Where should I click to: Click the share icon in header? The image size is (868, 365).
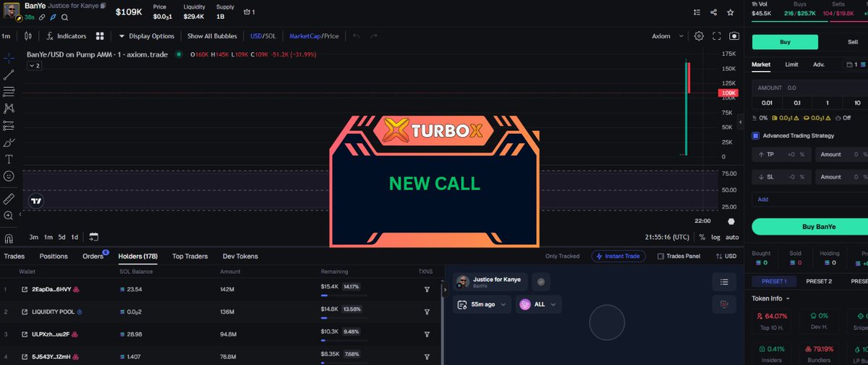pos(714,12)
